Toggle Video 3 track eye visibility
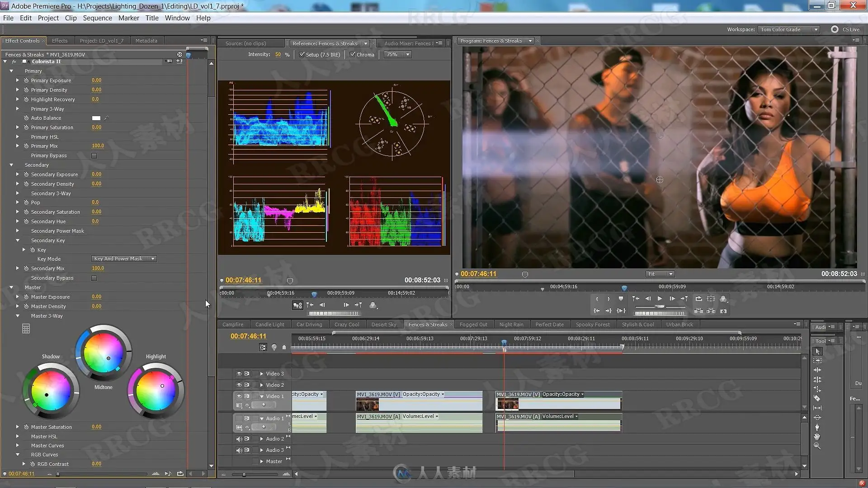Screen dimensions: 868x488 click(x=239, y=374)
